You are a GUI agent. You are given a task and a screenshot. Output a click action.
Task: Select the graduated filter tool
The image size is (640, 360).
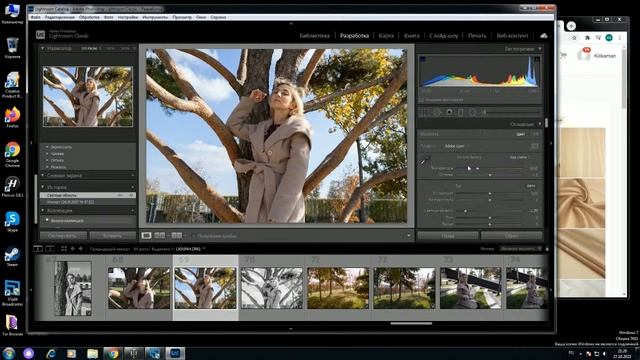point(461,112)
